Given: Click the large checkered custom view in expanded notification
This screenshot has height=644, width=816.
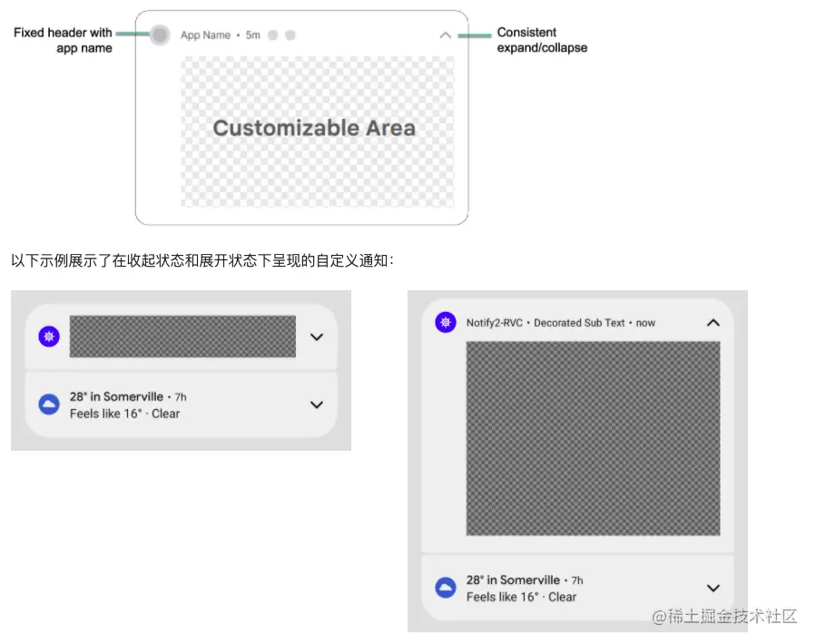Looking at the screenshot, I should tap(594, 438).
